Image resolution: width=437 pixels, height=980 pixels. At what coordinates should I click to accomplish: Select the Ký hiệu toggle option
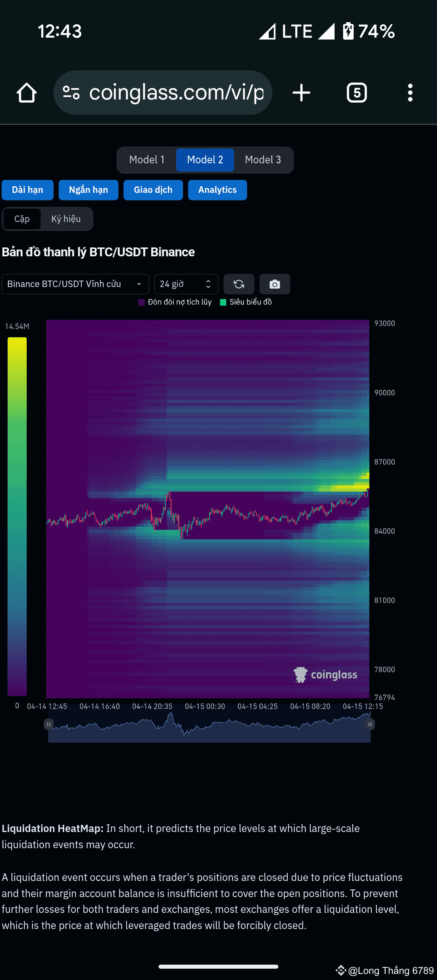66,219
